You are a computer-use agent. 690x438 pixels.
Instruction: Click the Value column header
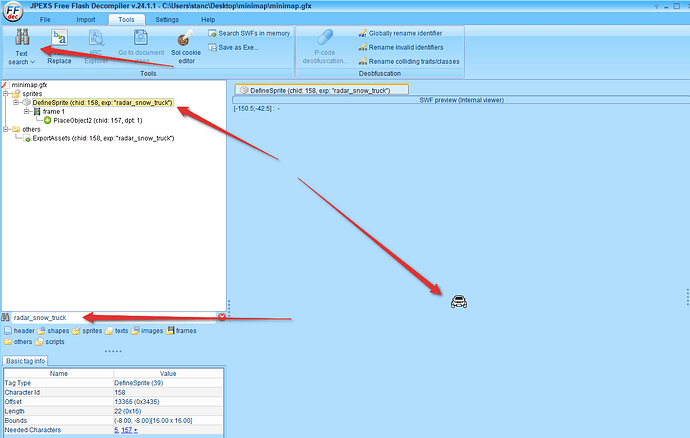tap(168, 373)
